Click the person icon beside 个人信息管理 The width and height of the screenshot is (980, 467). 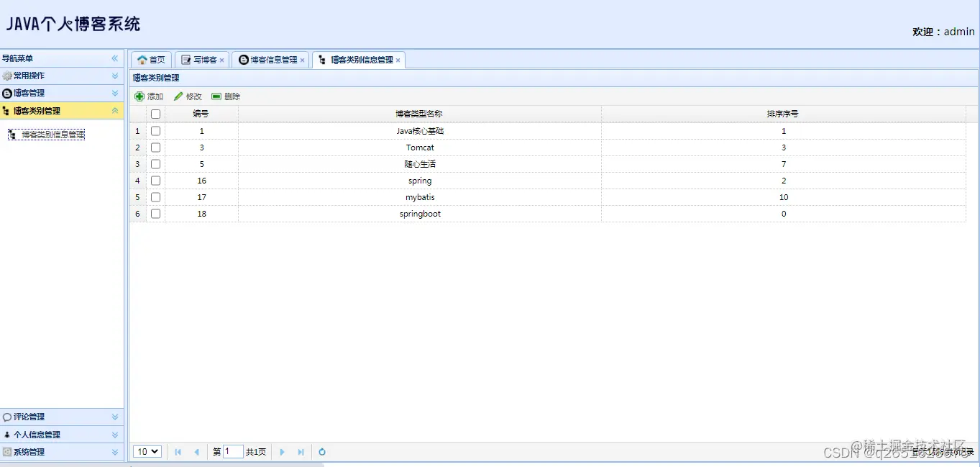[x=7, y=435]
